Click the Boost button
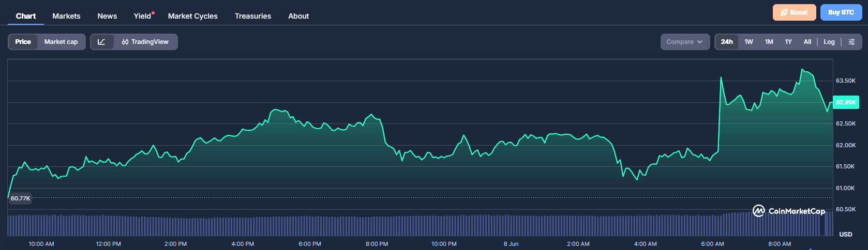 795,12
